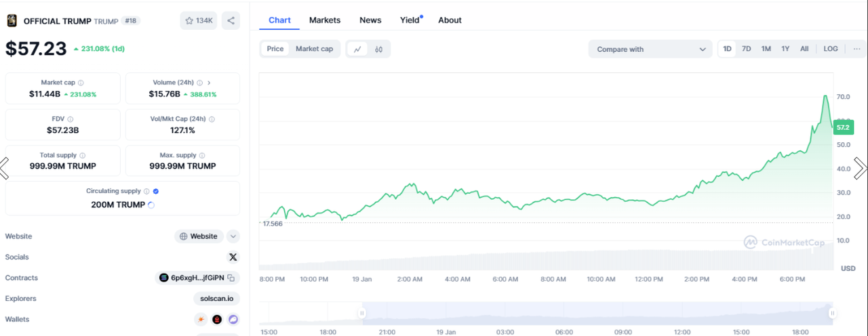Click the 6p6xgH...jfGiPN contract address
Screen dimensions: 868x336
(197, 278)
